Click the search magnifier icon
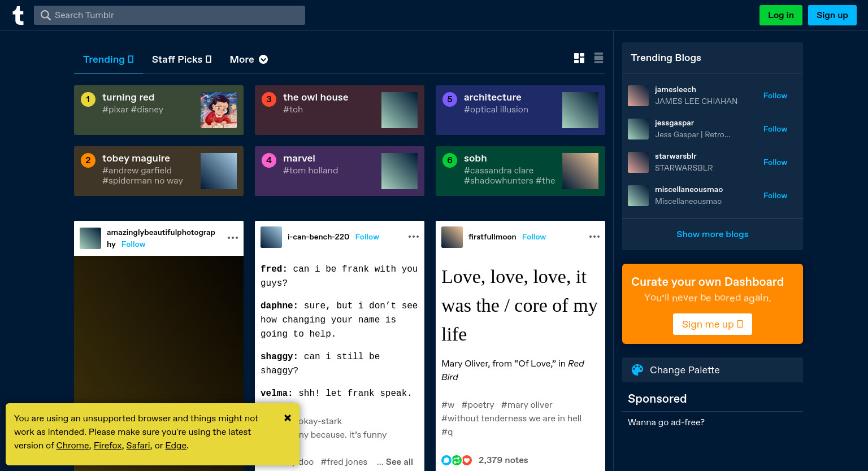This screenshot has width=868, height=471. point(46,15)
